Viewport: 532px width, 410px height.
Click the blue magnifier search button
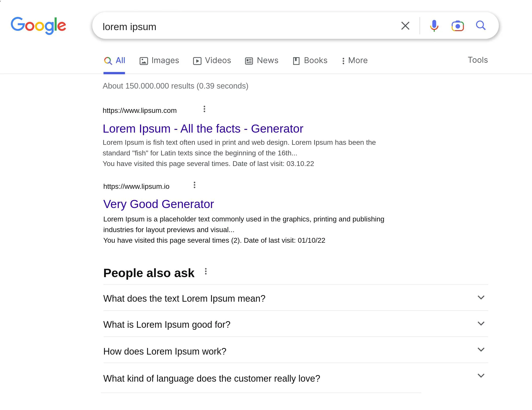481,26
